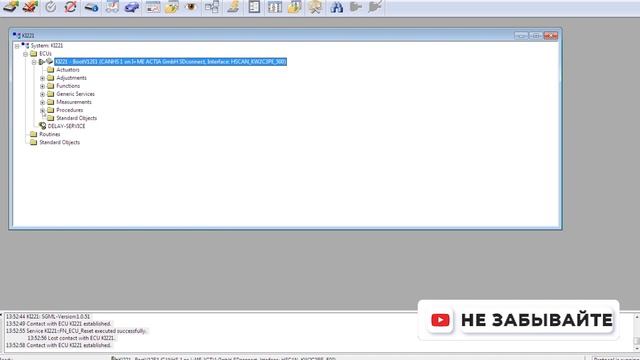The width and height of the screenshot is (640, 360).
Task: Select the highlighted KI221 BootV1203 ECU entry
Action: [x=171, y=62]
